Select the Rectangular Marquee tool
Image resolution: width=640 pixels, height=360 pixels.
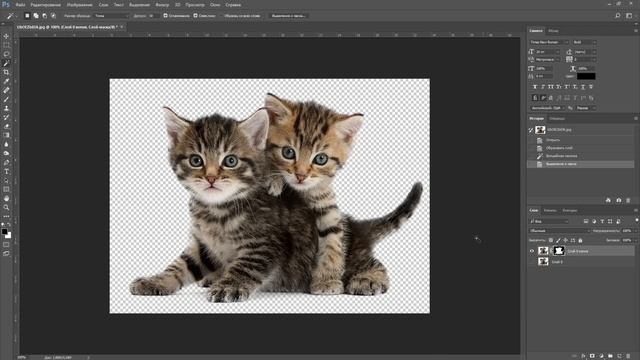[6, 45]
